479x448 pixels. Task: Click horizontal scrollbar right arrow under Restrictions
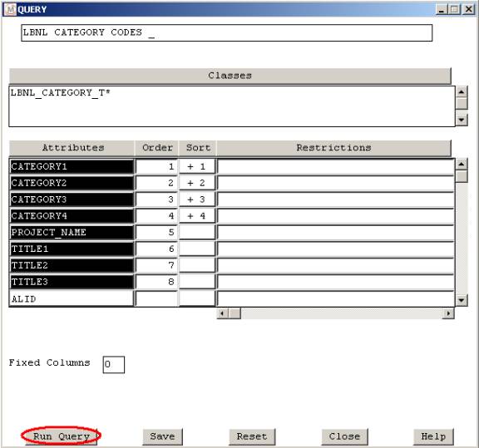click(x=448, y=313)
